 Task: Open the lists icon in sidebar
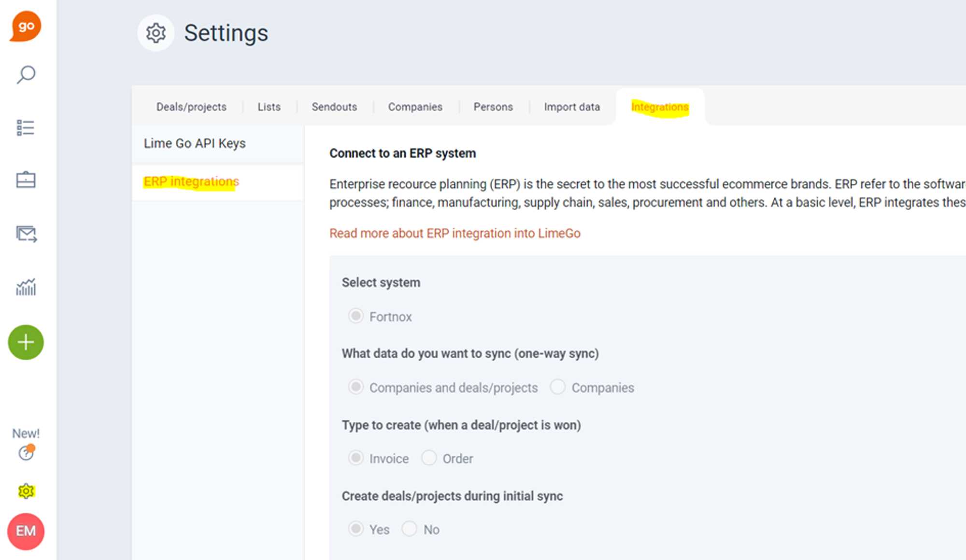[x=26, y=127]
